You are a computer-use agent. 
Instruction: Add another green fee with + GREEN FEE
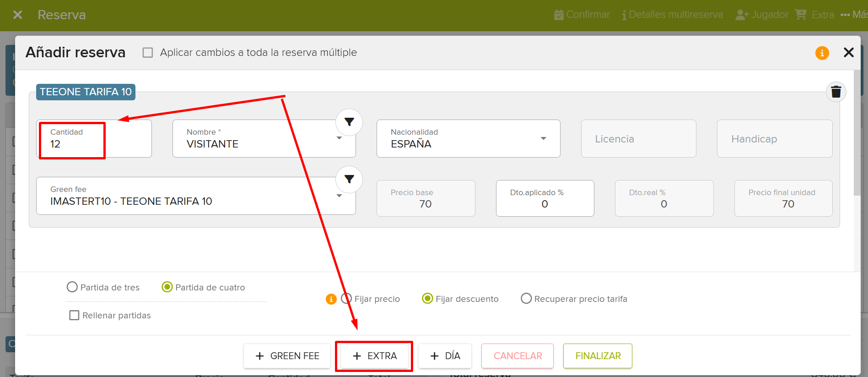tap(287, 356)
